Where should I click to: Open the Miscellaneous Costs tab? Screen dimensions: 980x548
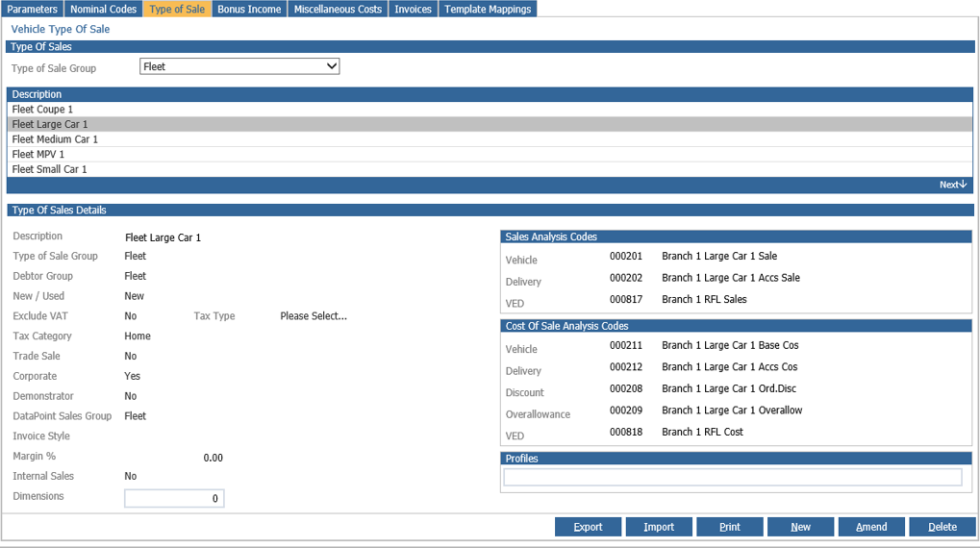pyautogui.click(x=338, y=9)
